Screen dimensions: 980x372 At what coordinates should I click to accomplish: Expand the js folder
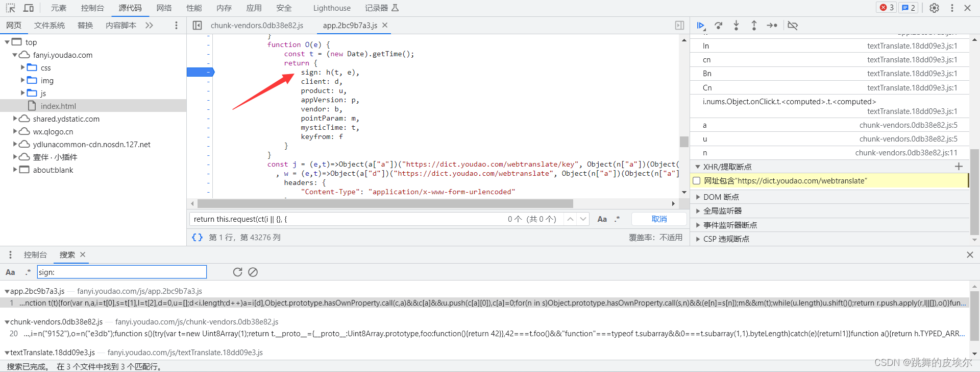coord(22,93)
